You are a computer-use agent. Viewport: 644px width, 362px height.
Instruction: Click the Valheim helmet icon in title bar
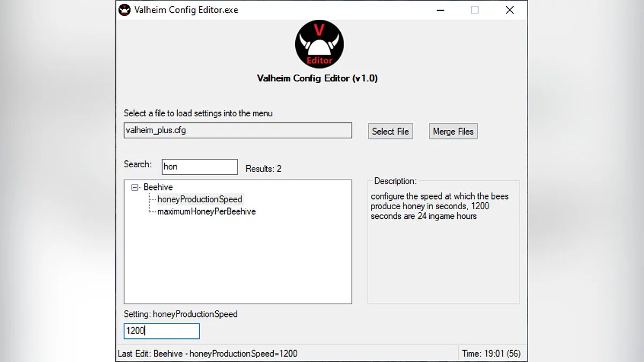[125, 10]
